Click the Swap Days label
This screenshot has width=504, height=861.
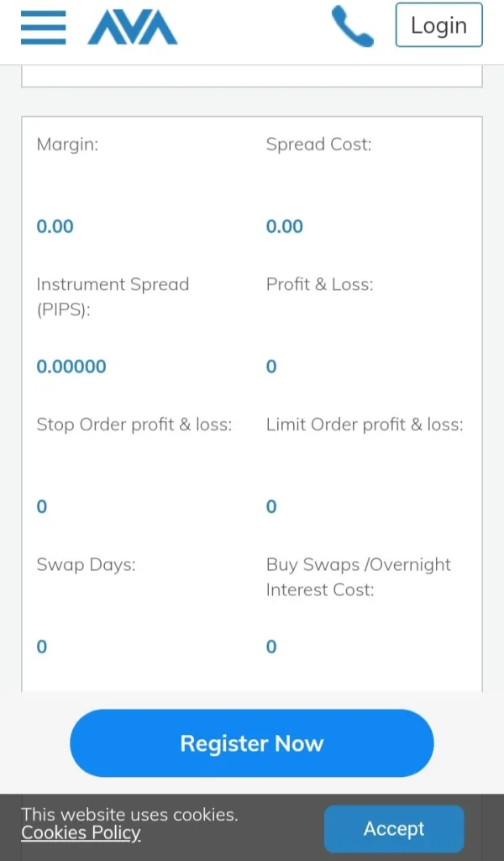[x=86, y=564]
